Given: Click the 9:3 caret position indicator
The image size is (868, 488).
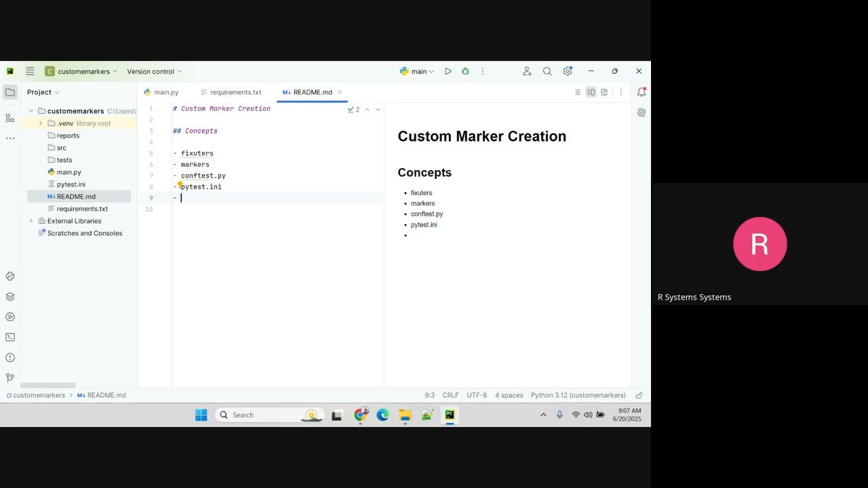Looking at the screenshot, I should pos(430,395).
